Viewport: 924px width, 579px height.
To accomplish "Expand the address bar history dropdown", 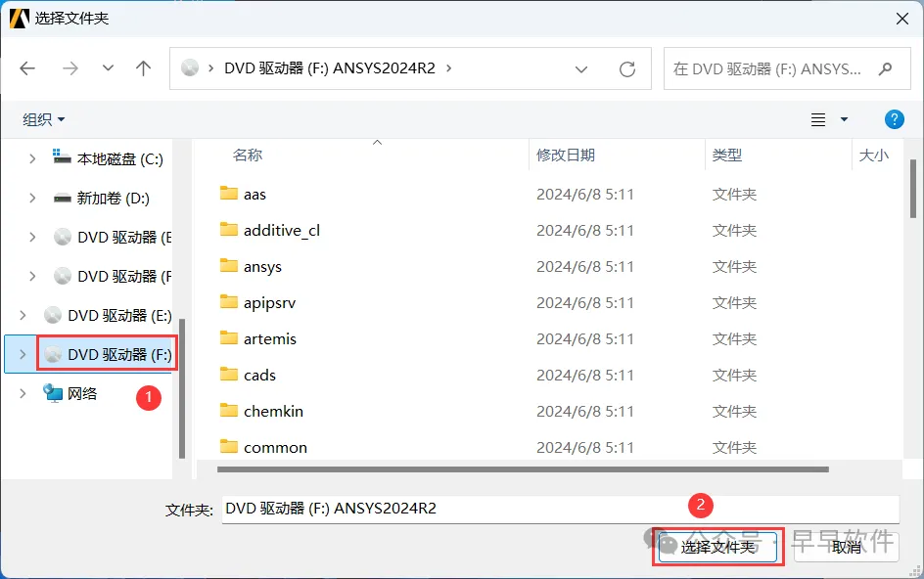I will [581, 69].
